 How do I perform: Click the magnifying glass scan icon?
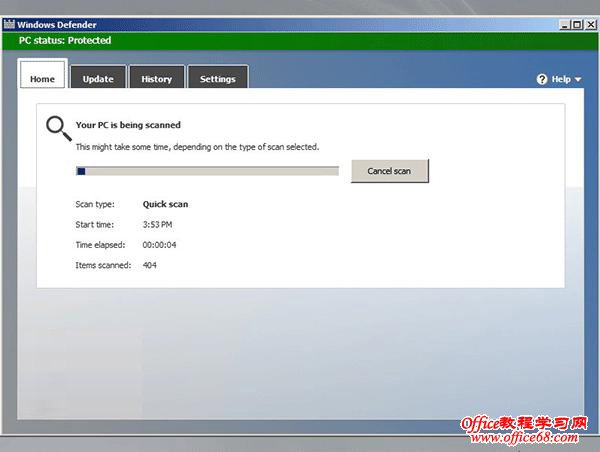(59, 128)
